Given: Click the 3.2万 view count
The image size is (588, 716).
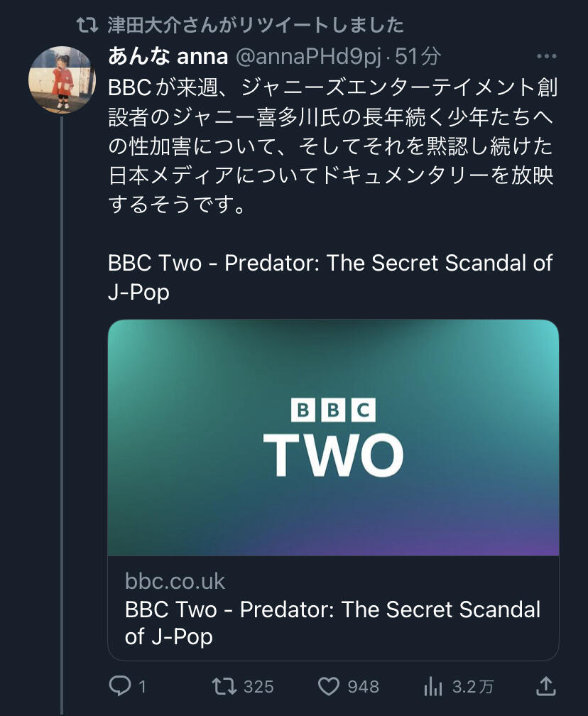Looking at the screenshot, I should point(473,686).
